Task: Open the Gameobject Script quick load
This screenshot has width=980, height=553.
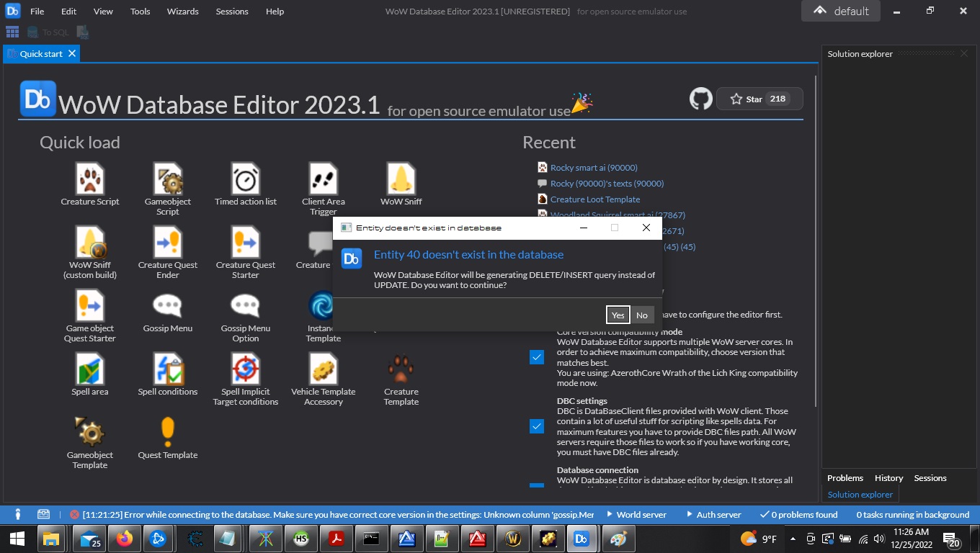Action: tap(168, 189)
